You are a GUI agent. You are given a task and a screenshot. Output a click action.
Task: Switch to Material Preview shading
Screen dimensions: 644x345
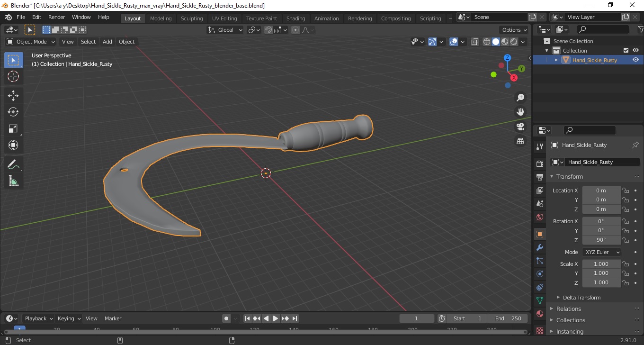(x=505, y=42)
